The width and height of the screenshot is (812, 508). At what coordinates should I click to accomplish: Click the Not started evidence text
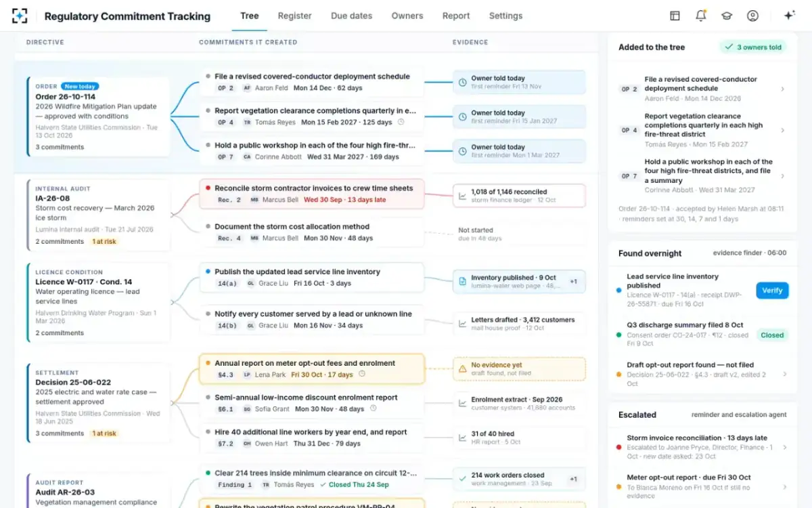coord(476,230)
